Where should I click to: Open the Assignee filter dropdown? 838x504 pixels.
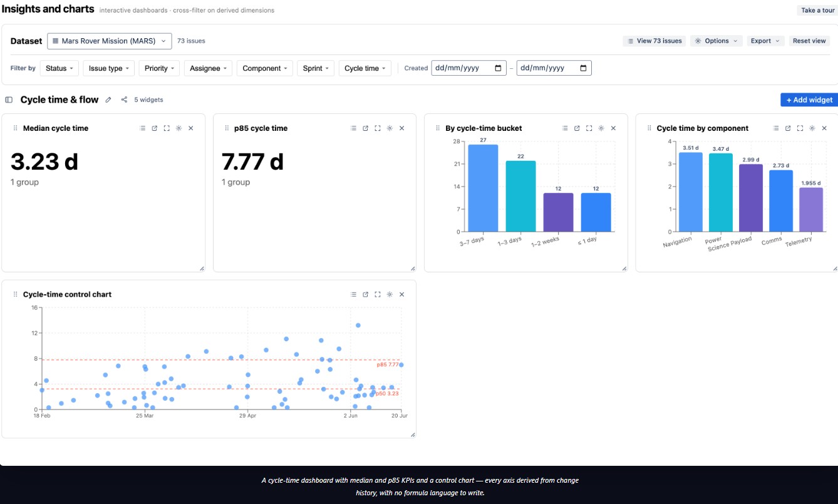click(x=208, y=68)
